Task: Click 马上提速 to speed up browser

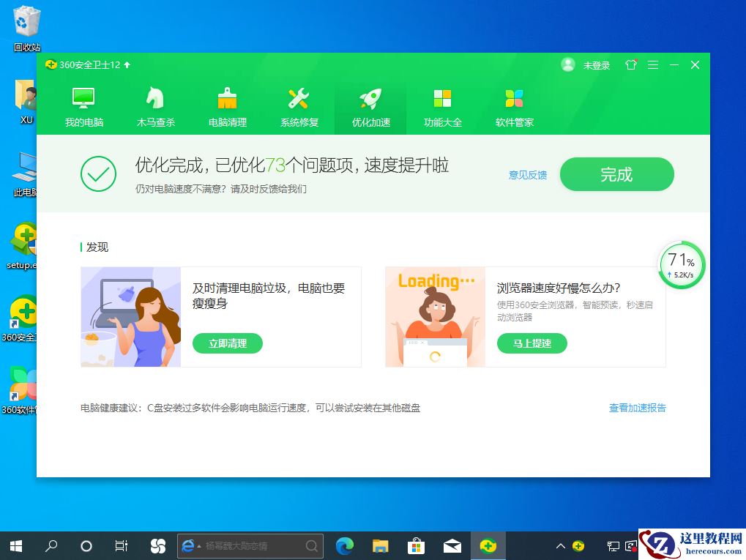Action: tap(531, 343)
